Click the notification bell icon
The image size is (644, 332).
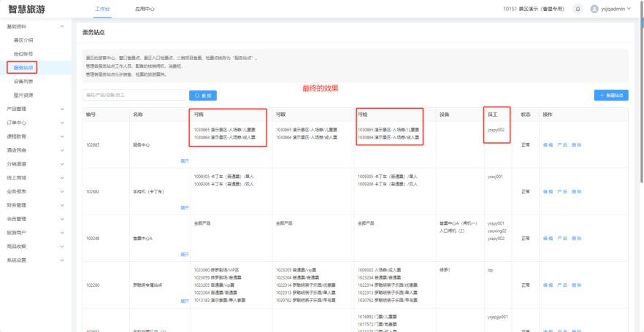click(578, 9)
